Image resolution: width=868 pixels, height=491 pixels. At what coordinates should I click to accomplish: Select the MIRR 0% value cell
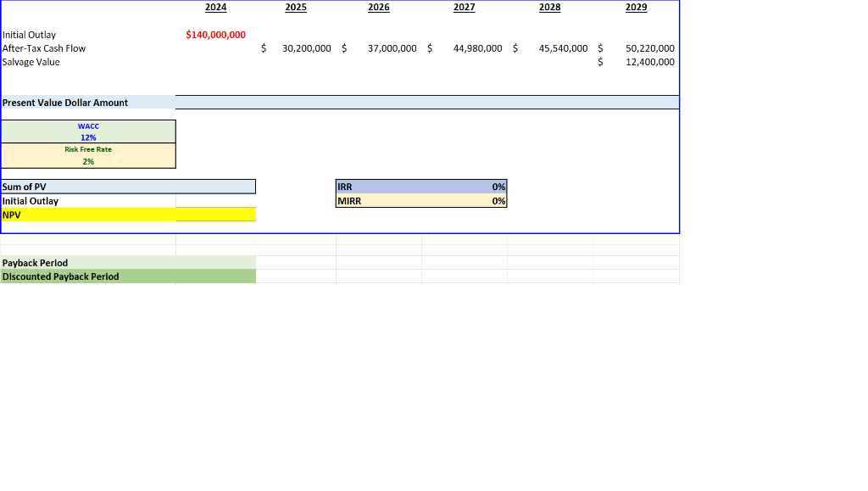(x=475, y=201)
